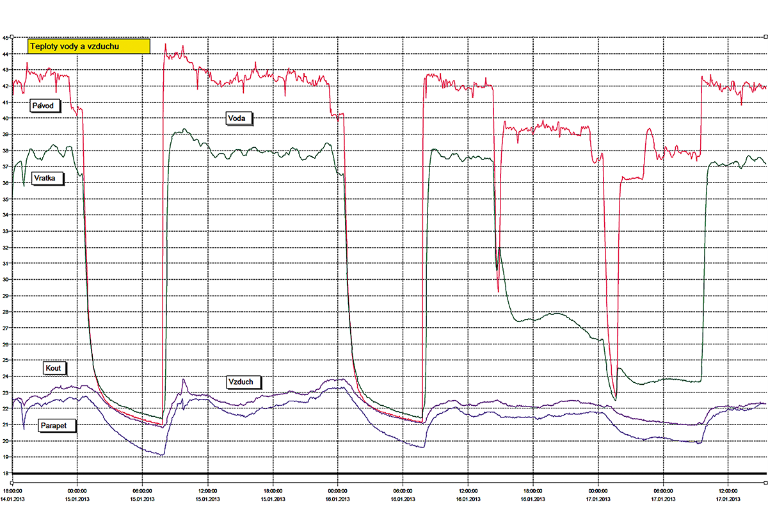Screen dimensions: 768x532
Task: Click the y-axis value 34
Action: 5,215
